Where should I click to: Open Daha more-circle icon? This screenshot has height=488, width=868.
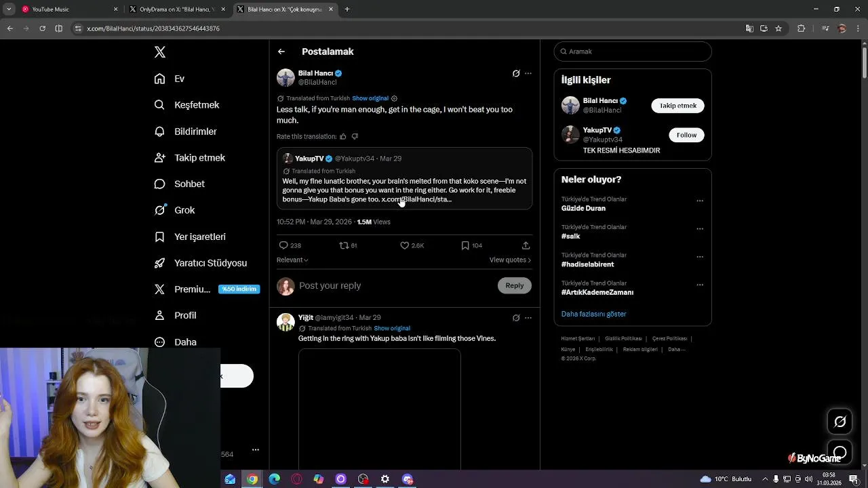159,342
